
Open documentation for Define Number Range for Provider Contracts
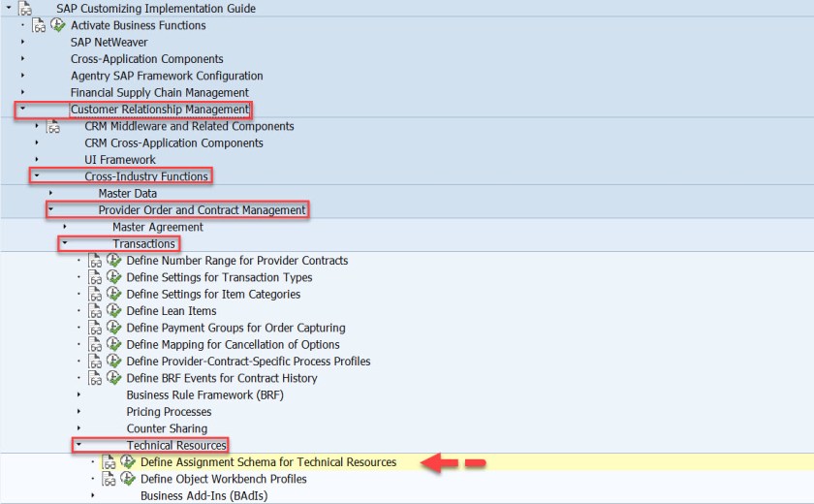(x=95, y=260)
